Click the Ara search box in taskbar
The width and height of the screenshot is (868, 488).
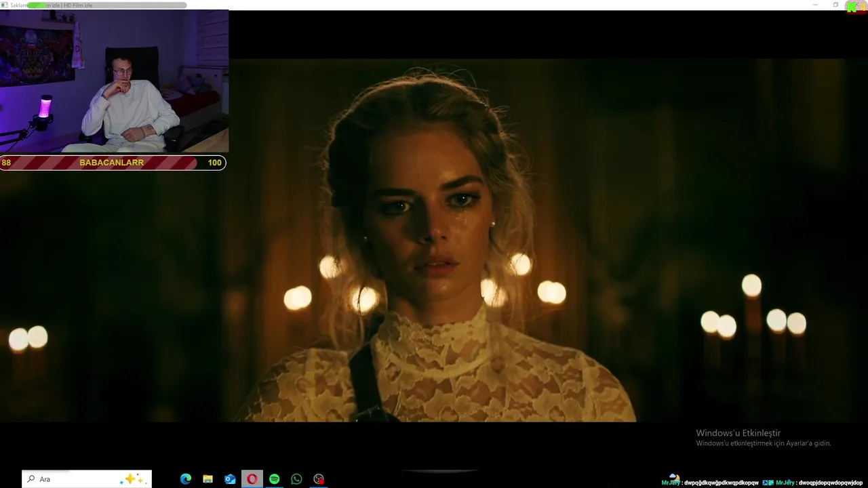pyautogui.click(x=87, y=479)
